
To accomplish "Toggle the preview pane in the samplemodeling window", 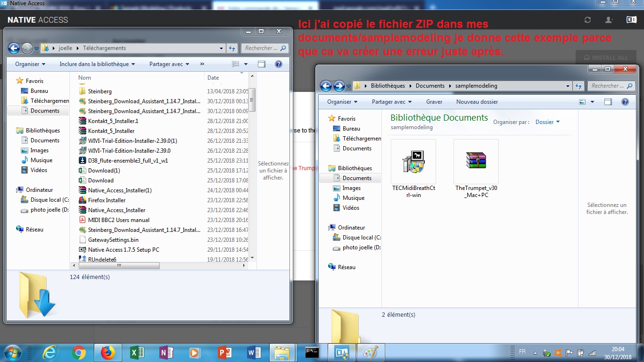I will click(608, 102).
